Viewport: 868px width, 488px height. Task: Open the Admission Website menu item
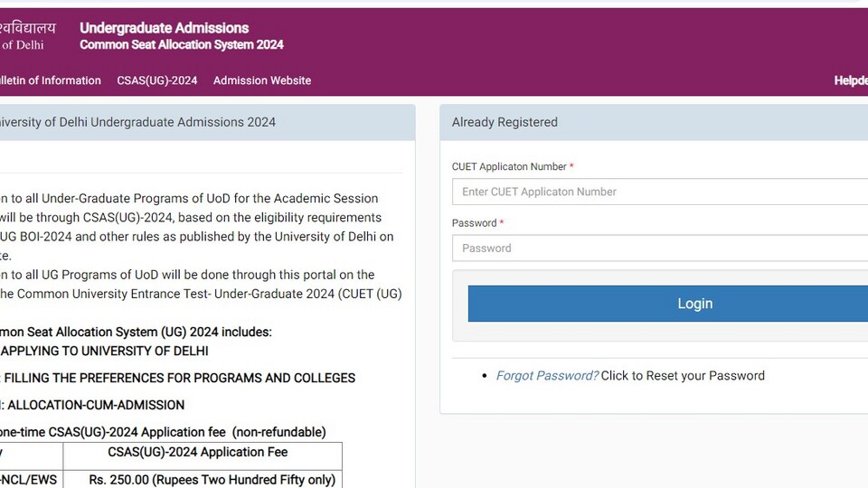pos(262,80)
